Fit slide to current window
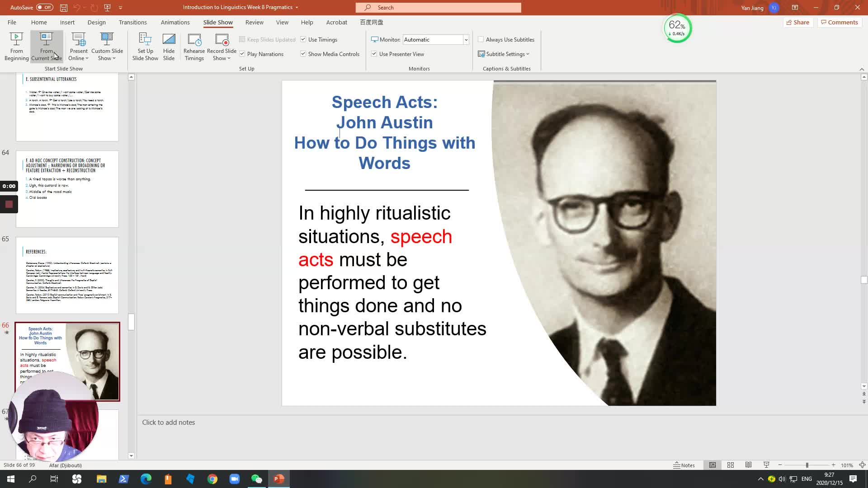 (x=862, y=465)
